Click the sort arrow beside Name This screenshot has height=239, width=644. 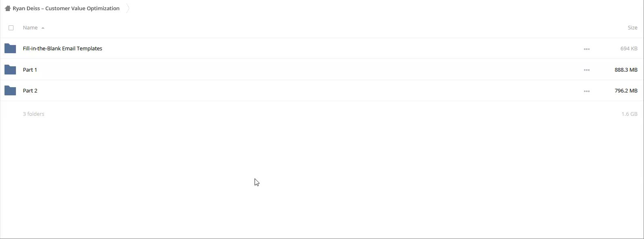43,28
